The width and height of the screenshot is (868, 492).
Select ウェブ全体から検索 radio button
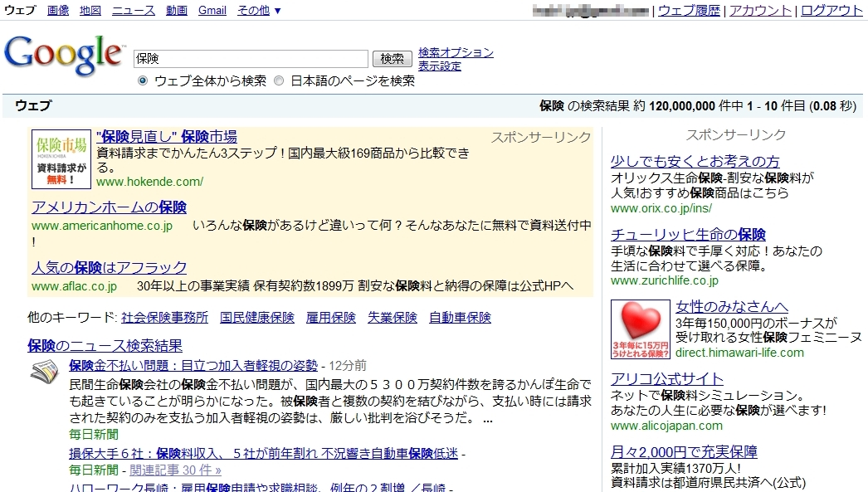pyautogui.click(x=143, y=80)
